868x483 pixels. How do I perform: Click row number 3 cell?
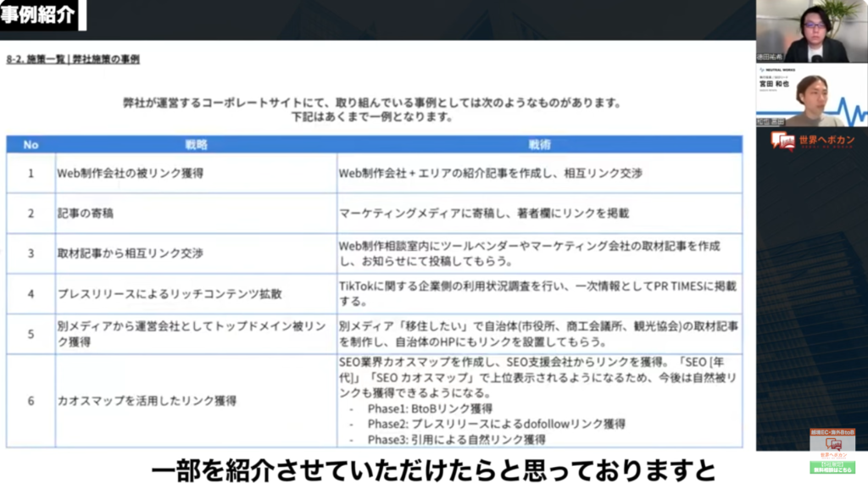point(31,253)
